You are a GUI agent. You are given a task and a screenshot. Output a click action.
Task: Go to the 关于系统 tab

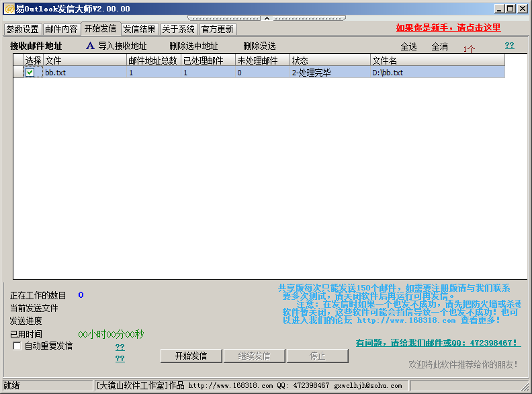(x=179, y=30)
